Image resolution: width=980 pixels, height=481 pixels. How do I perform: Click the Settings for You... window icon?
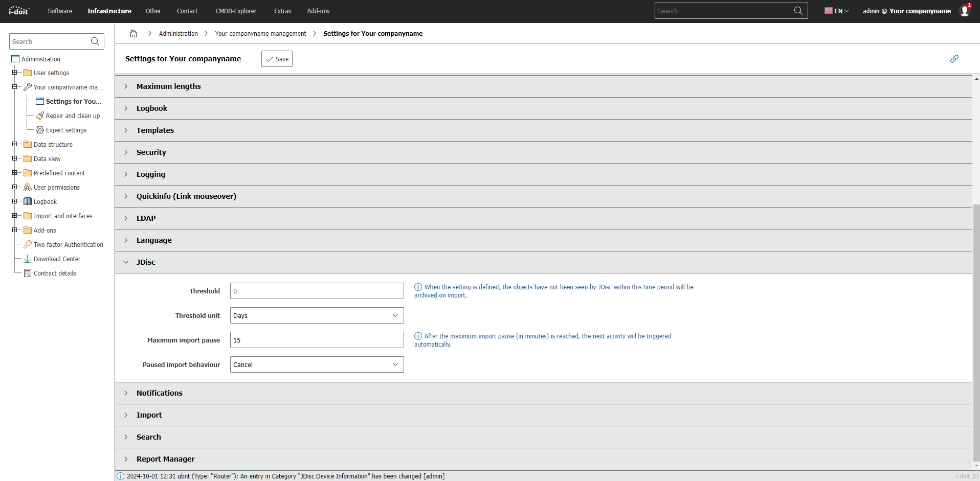tap(40, 101)
